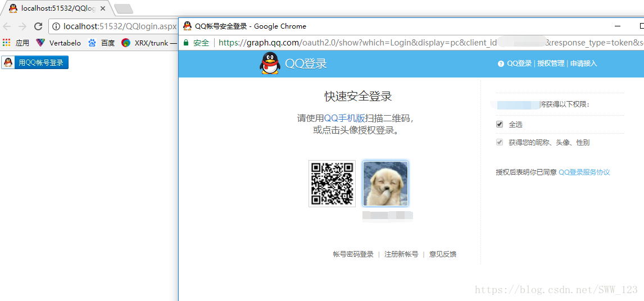Click the 用QQ帐号登录 button

pyautogui.click(x=35, y=62)
